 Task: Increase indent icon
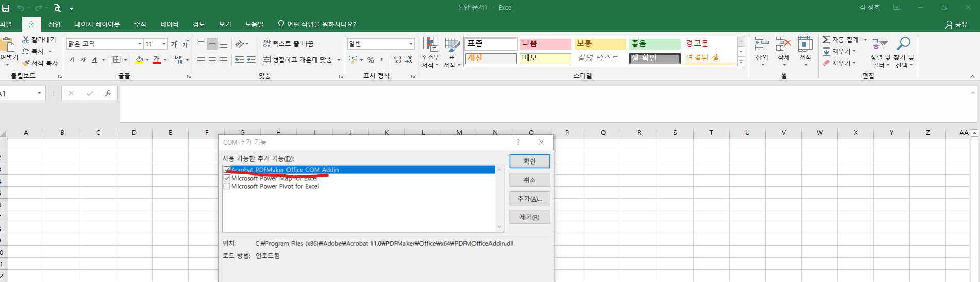point(251,60)
